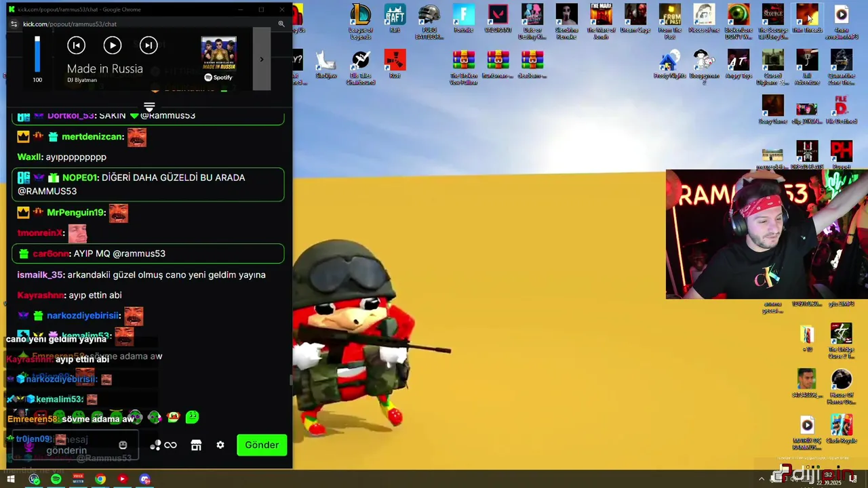The height and width of the screenshot is (488, 868).
Task: Open The Bridge Curse desktop shortcut
Action: click(x=842, y=341)
